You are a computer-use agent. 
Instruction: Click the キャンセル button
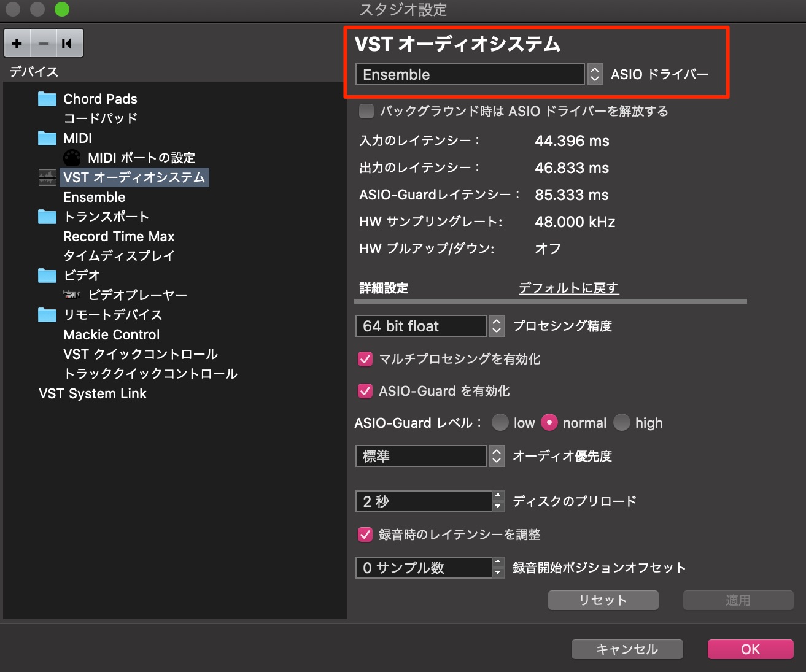(x=627, y=649)
